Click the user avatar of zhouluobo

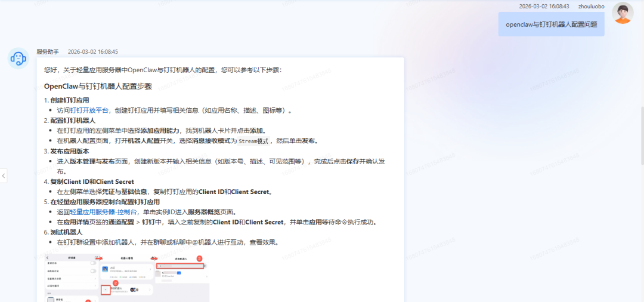click(623, 13)
